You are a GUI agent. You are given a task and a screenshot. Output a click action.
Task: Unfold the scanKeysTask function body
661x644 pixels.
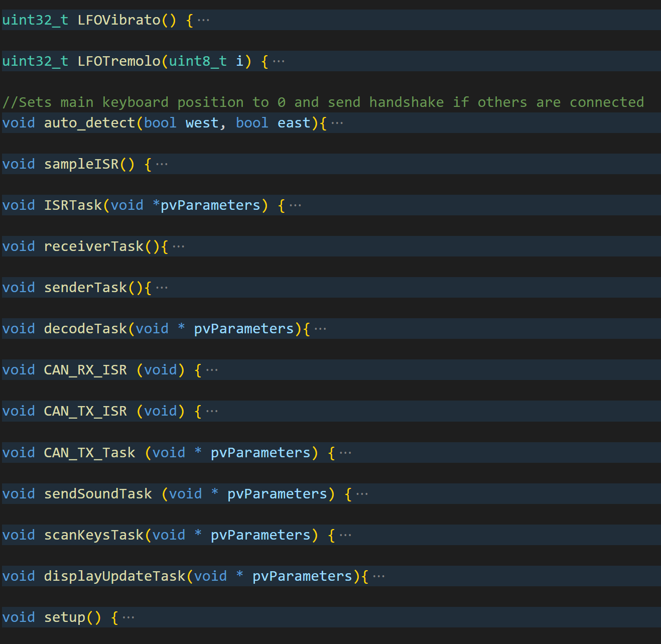(345, 536)
